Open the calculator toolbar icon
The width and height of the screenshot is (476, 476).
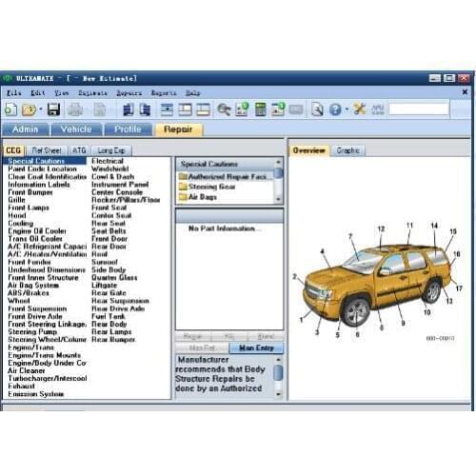[x=260, y=109]
